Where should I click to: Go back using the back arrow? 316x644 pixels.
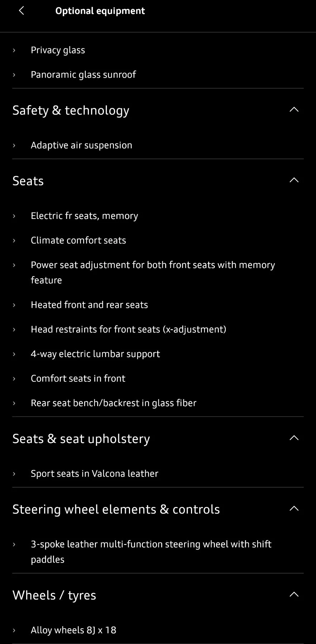pos(21,11)
